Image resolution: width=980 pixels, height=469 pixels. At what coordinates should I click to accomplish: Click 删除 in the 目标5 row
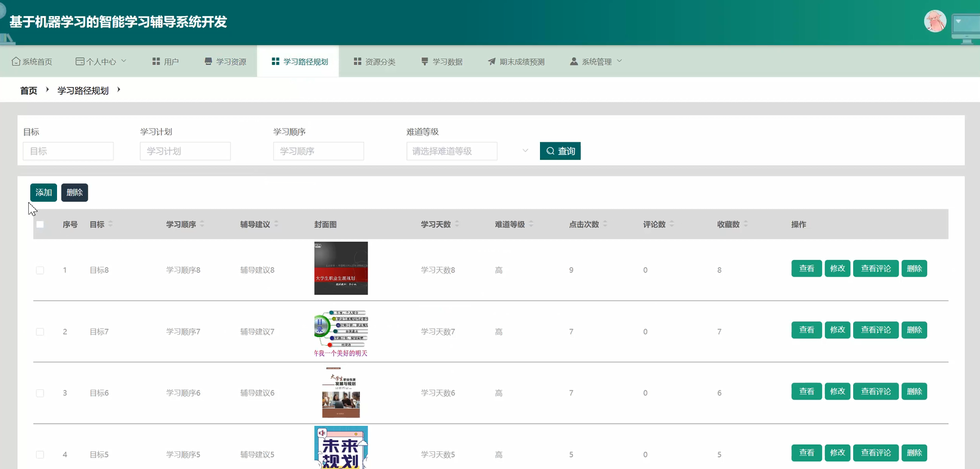[x=914, y=452]
